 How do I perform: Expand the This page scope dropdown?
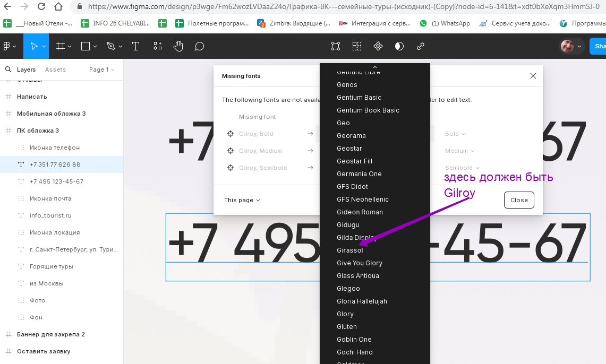(242, 200)
